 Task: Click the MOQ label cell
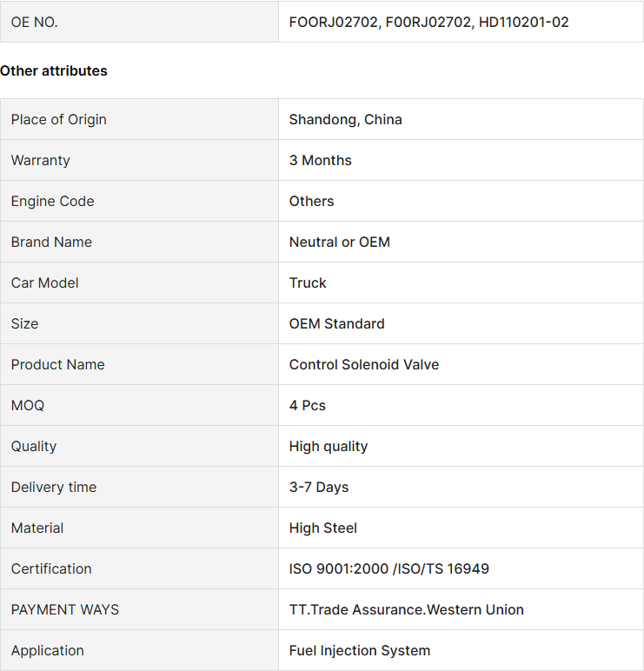tap(140, 405)
